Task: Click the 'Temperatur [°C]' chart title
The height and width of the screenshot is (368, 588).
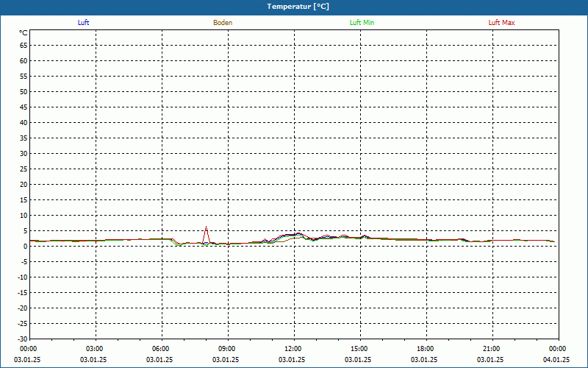Action: click(298, 7)
